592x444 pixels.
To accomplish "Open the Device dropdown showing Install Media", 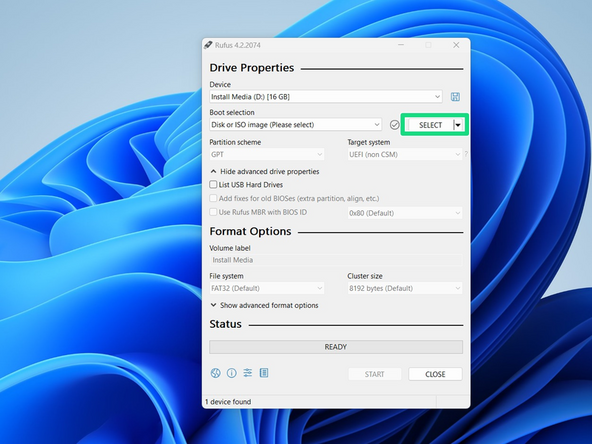I will [x=326, y=97].
